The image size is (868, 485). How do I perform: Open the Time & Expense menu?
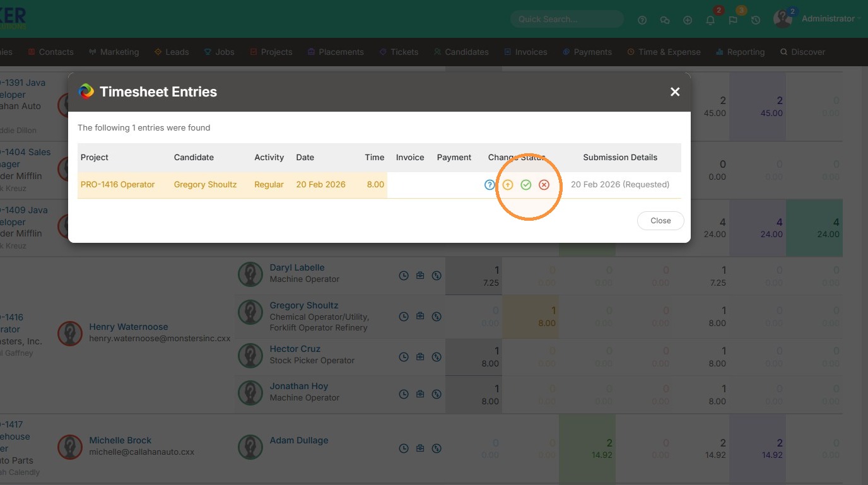[664, 52]
